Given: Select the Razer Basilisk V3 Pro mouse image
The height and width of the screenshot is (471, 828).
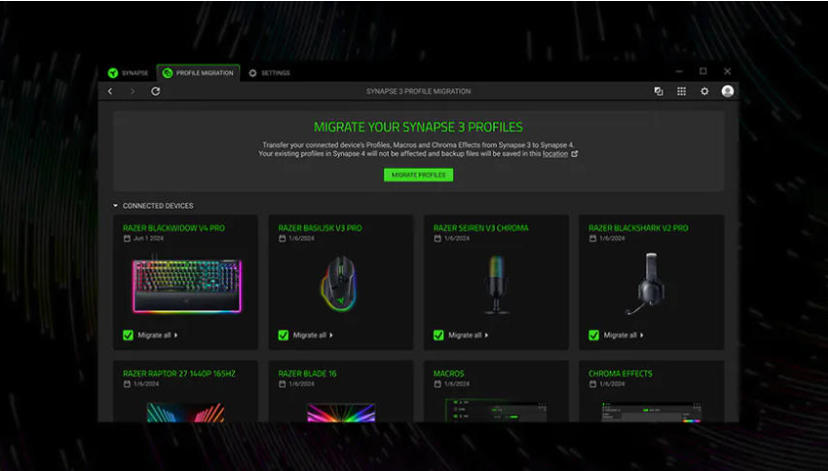Looking at the screenshot, I should [x=341, y=284].
